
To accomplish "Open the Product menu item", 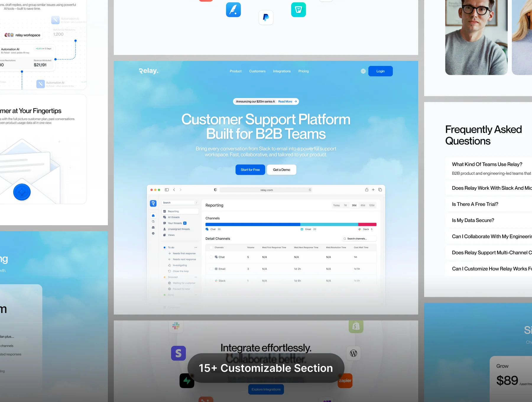I will (236, 71).
